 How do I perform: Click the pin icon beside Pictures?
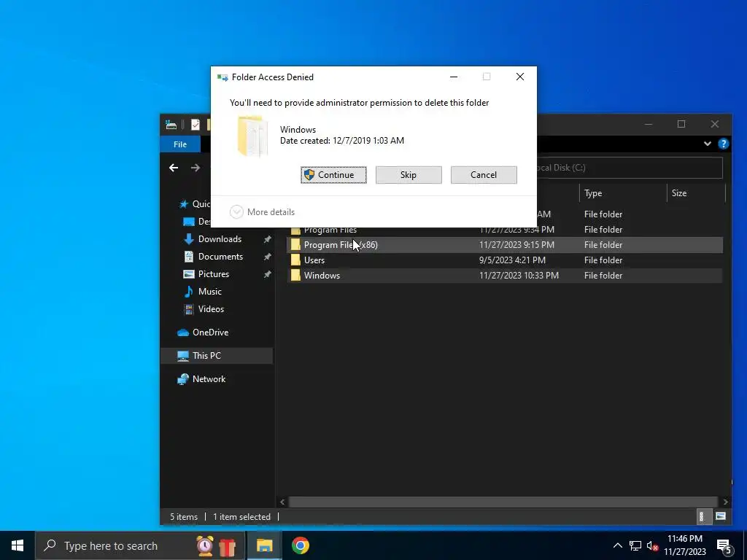(267, 274)
